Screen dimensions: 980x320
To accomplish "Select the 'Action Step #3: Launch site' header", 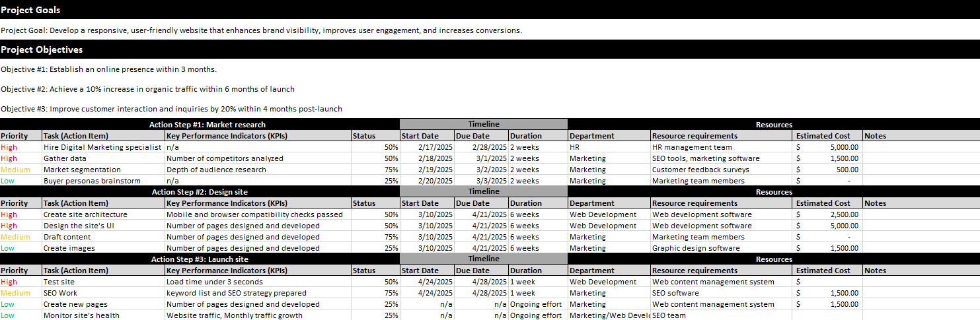I will click(x=200, y=259).
